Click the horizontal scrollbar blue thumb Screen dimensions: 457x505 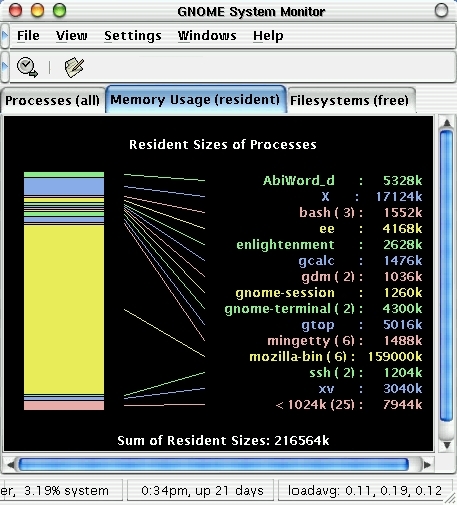213,464
